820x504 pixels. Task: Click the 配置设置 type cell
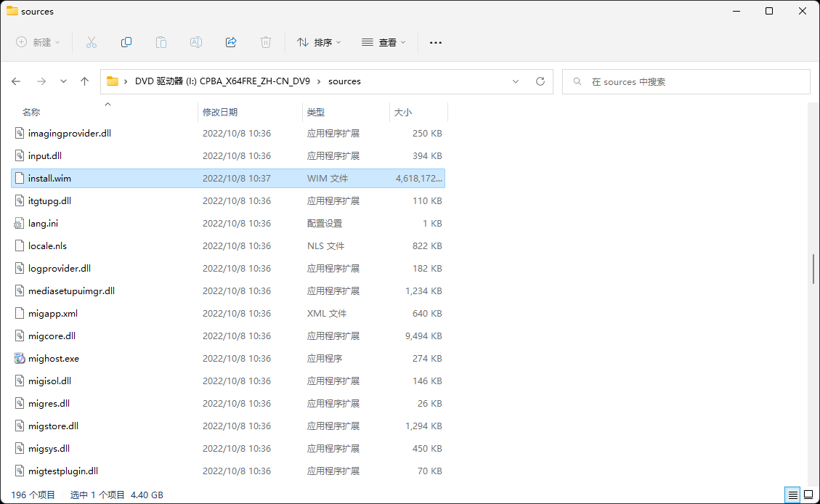click(x=325, y=223)
